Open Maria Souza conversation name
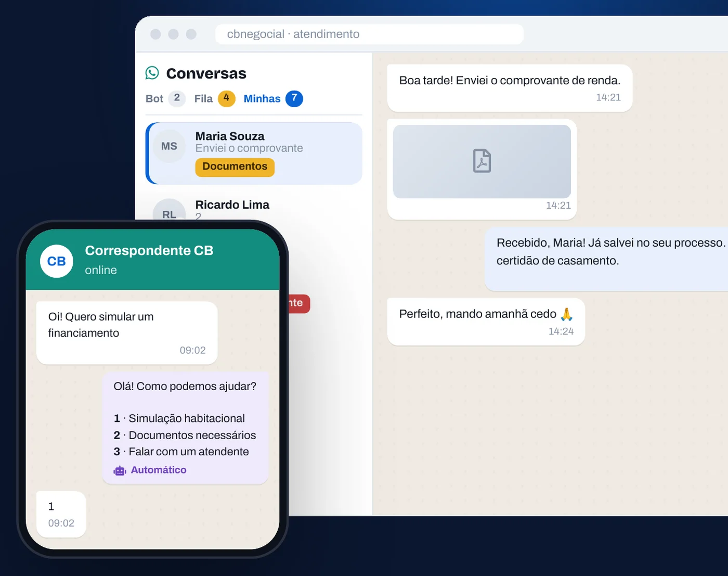Image resolution: width=728 pixels, height=576 pixels. pos(230,136)
